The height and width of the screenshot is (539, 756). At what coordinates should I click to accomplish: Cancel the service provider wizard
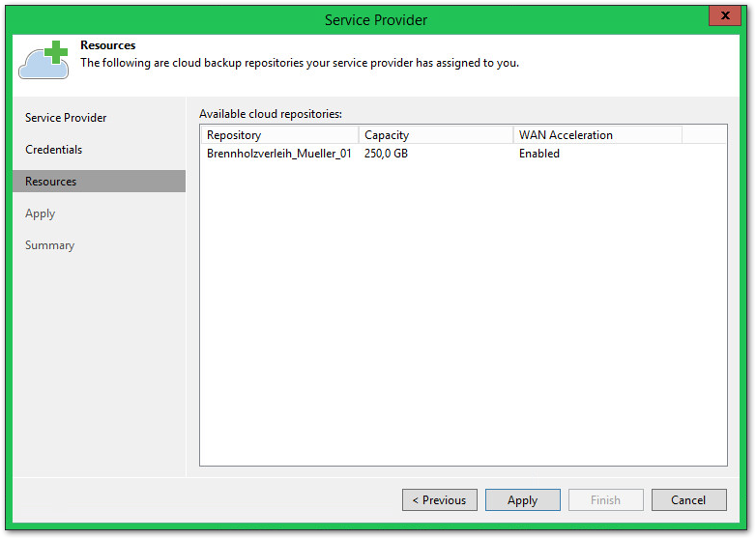coord(688,500)
